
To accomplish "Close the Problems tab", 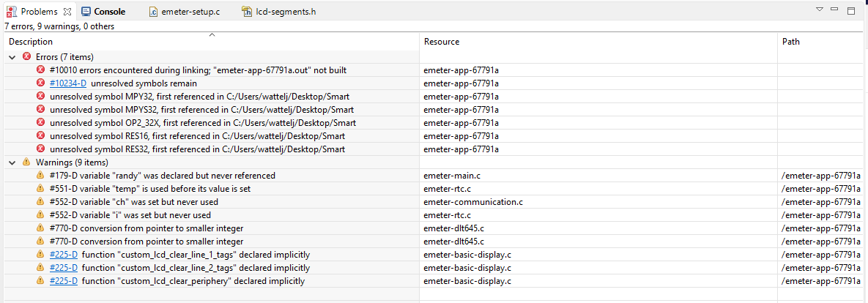I will [x=67, y=12].
